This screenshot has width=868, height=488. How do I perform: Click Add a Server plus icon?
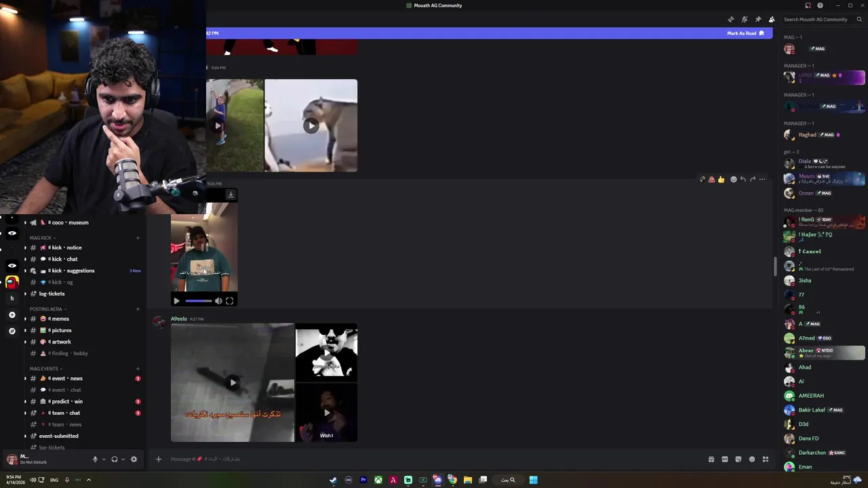pyautogui.click(x=12, y=314)
